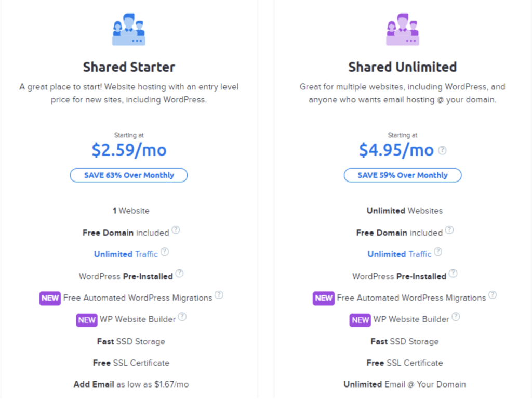532x400 pixels.
Task: Open the WP Website Builder tooltip under Shared Unlimited
Action: point(456,316)
